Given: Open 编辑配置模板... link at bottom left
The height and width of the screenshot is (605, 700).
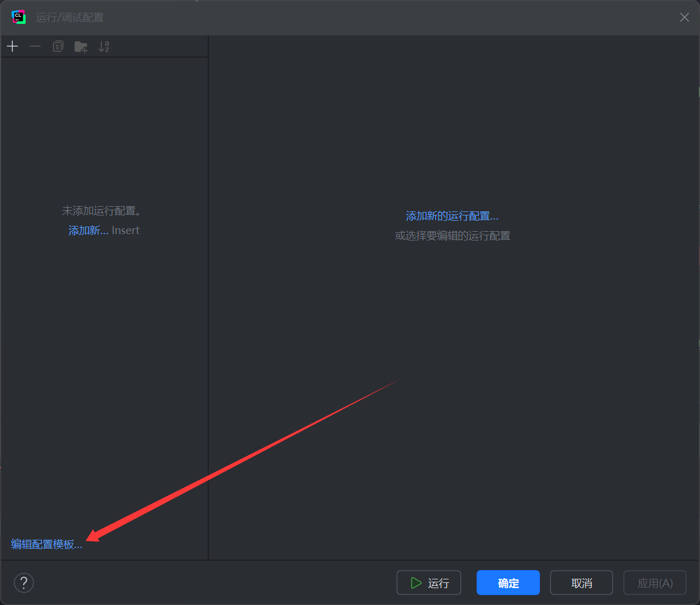Looking at the screenshot, I should click(x=47, y=544).
